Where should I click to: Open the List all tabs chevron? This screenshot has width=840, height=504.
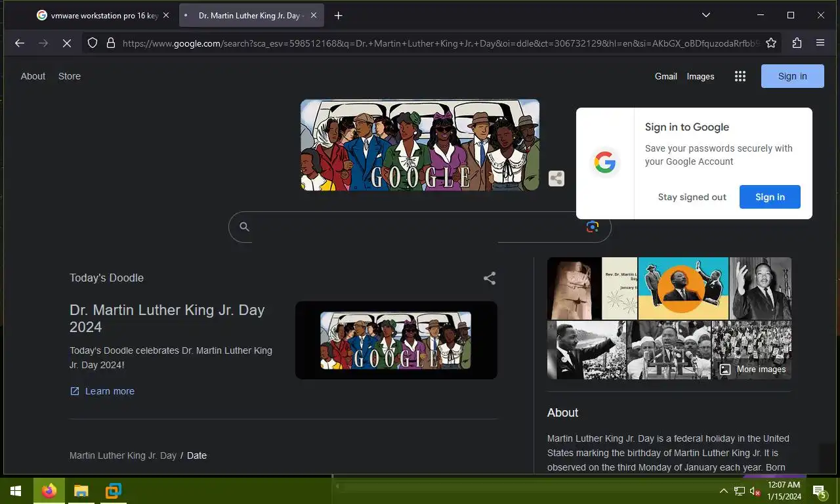coord(706,15)
